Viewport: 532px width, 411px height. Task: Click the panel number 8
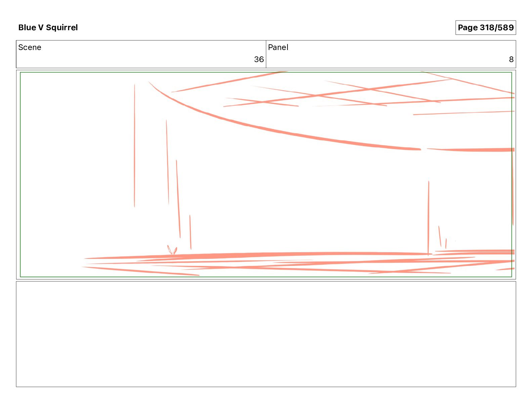[511, 59]
